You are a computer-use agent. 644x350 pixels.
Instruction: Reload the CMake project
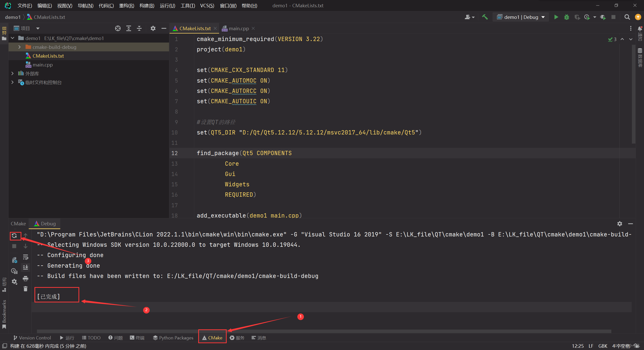click(x=15, y=236)
